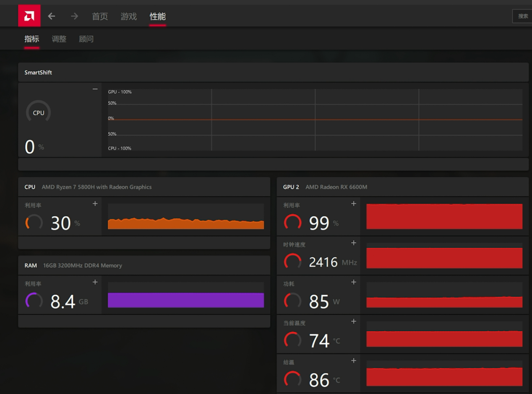Switch to the 调整 tuning sub-tab
Screen dimensions: 532x394
[x=59, y=39]
